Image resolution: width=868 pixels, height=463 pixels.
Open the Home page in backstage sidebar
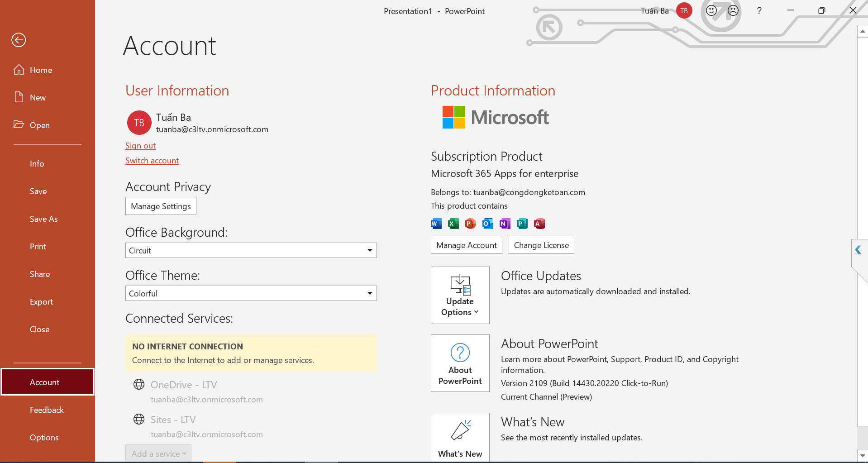tap(48, 70)
